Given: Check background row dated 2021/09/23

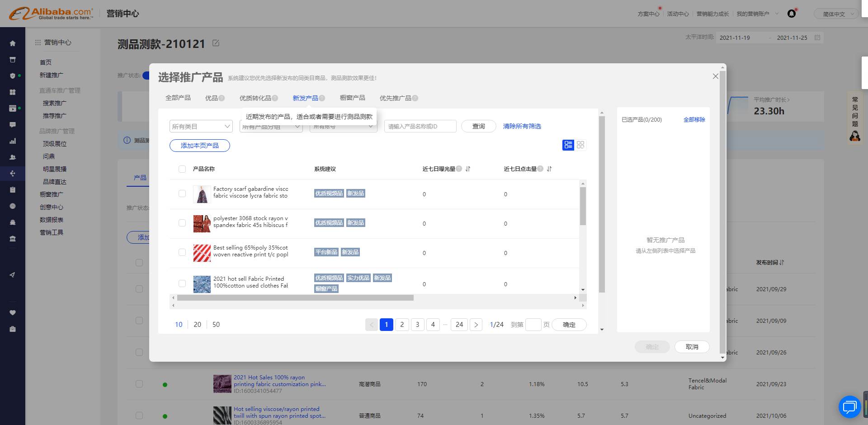Looking at the screenshot, I should [x=139, y=384].
